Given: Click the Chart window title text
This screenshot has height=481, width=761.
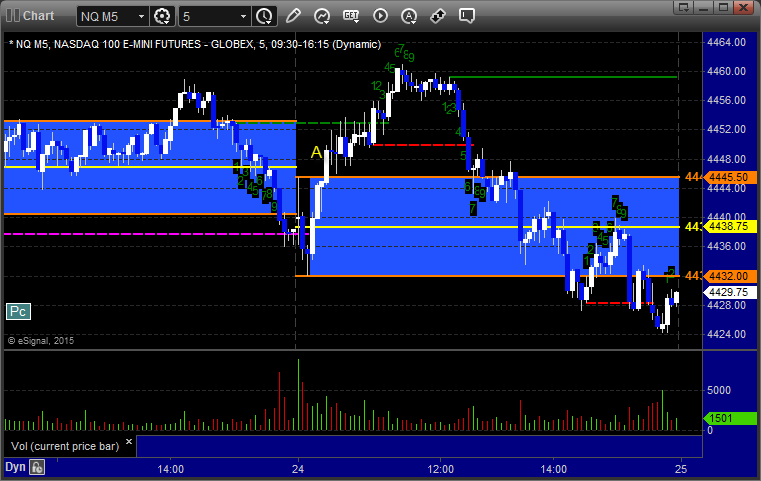Looking at the screenshot, I should [39, 16].
